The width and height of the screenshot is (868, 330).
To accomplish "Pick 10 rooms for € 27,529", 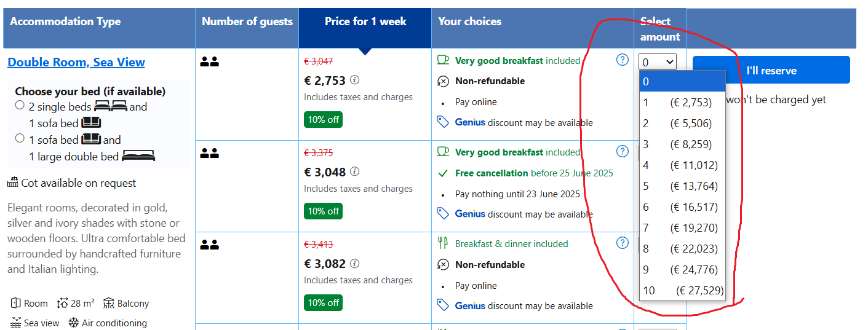I will (x=682, y=291).
